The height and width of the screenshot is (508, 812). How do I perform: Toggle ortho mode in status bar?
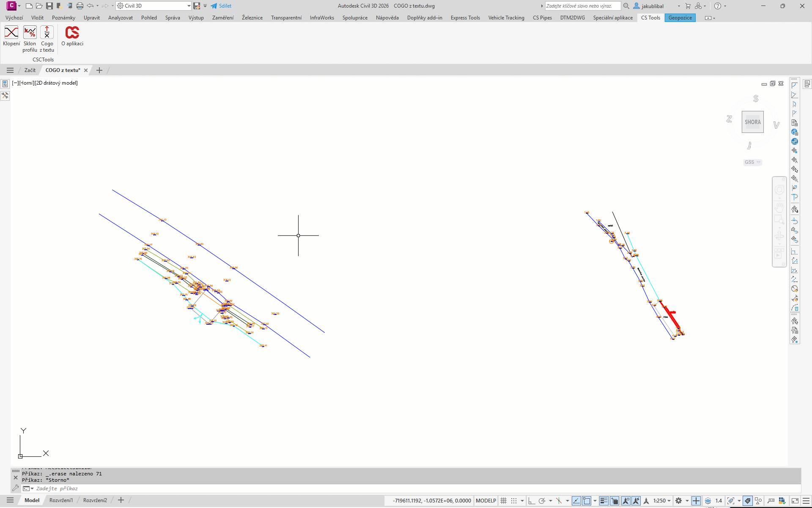click(x=532, y=501)
